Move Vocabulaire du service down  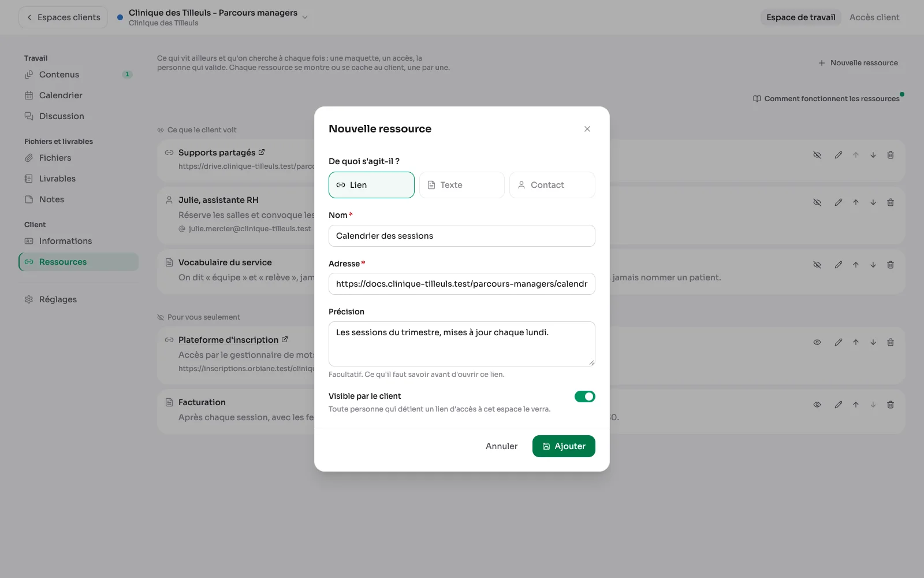point(873,265)
